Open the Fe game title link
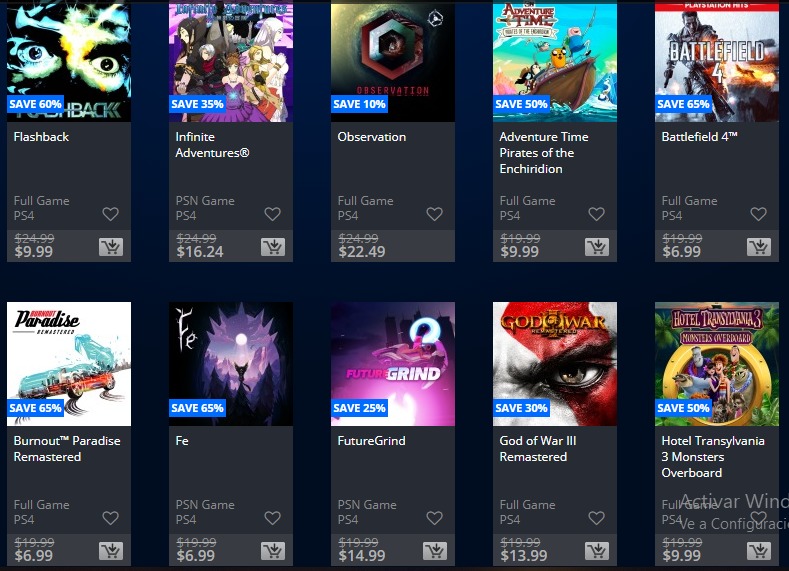The image size is (789, 571). tap(182, 441)
